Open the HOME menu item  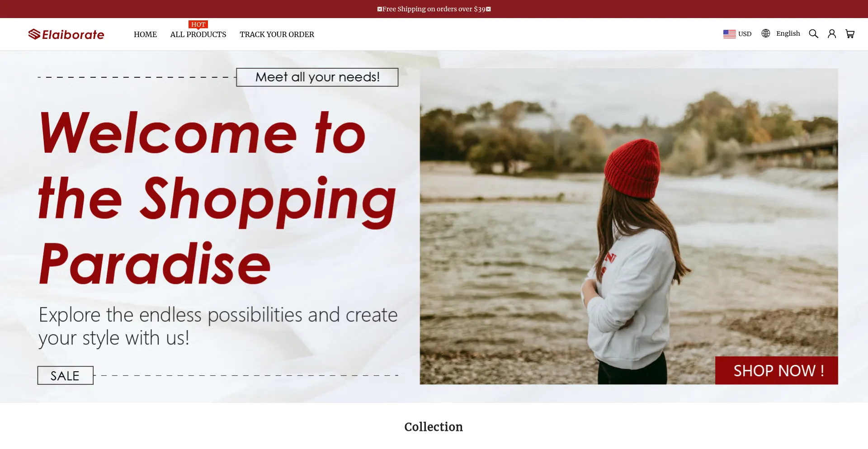pyautogui.click(x=145, y=34)
